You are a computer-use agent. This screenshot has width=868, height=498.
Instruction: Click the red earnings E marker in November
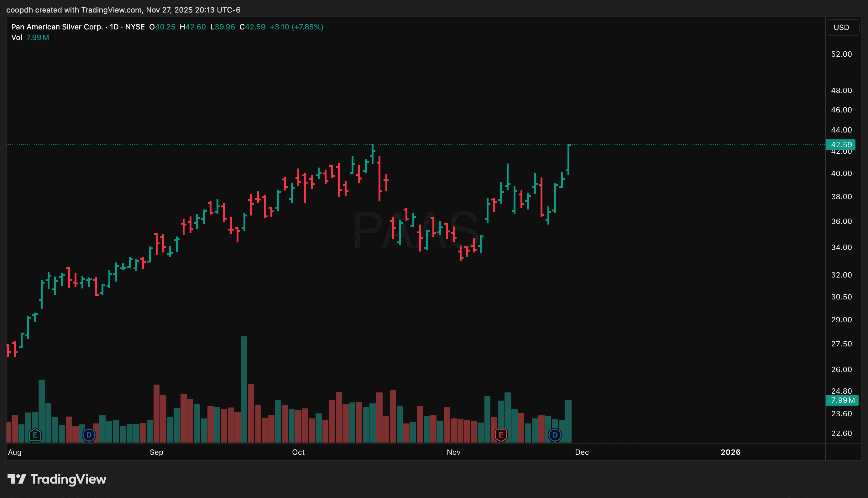[x=501, y=435]
